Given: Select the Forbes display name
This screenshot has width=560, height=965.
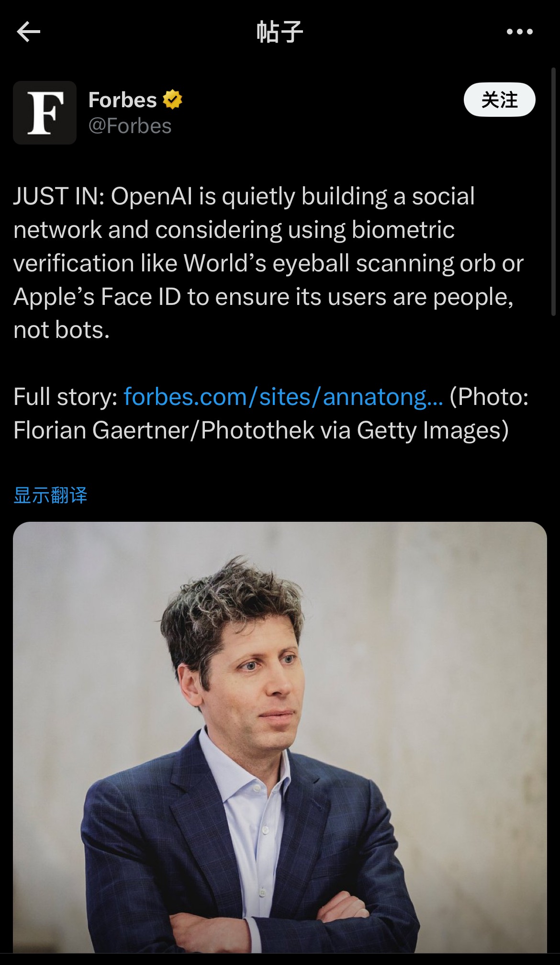Looking at the screenshot, I should [x=123, y=100].
